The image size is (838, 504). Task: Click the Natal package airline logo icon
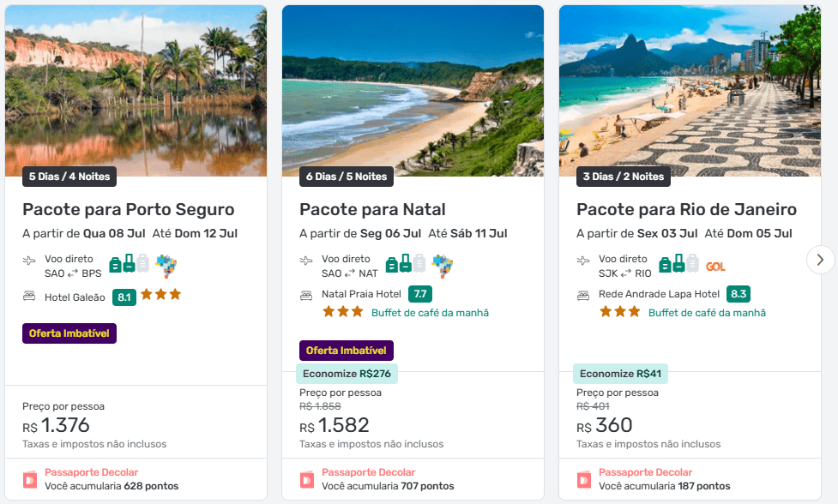(442, 265)
